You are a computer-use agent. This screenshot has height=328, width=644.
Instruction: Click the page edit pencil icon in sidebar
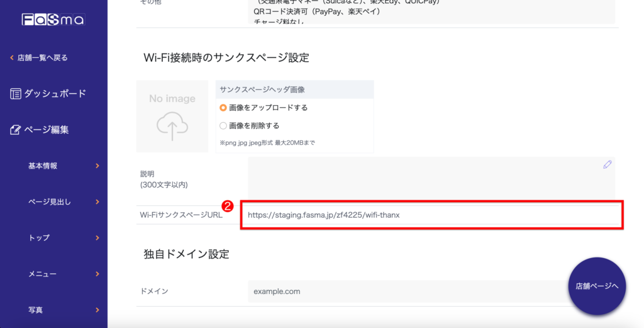(x=16, y=130)
